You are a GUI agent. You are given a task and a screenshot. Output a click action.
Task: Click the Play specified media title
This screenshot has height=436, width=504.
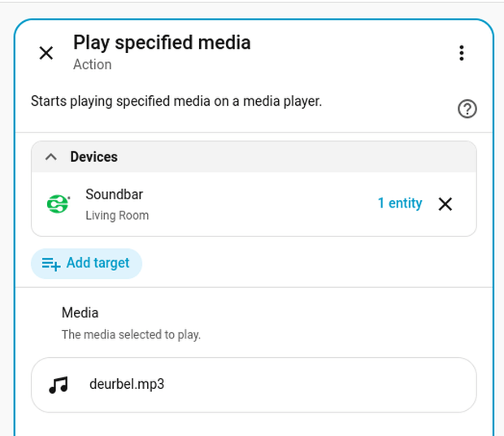(162, 43)
